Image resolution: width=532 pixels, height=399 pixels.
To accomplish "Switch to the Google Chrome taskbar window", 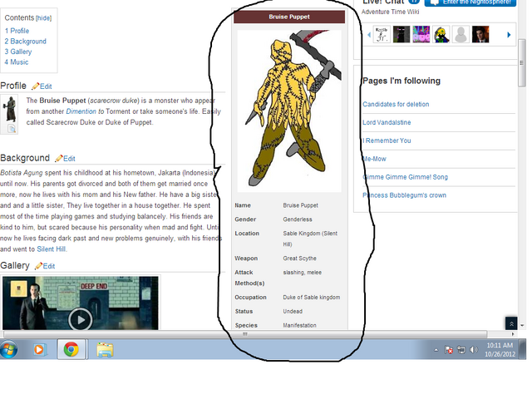I will (71, 349).
